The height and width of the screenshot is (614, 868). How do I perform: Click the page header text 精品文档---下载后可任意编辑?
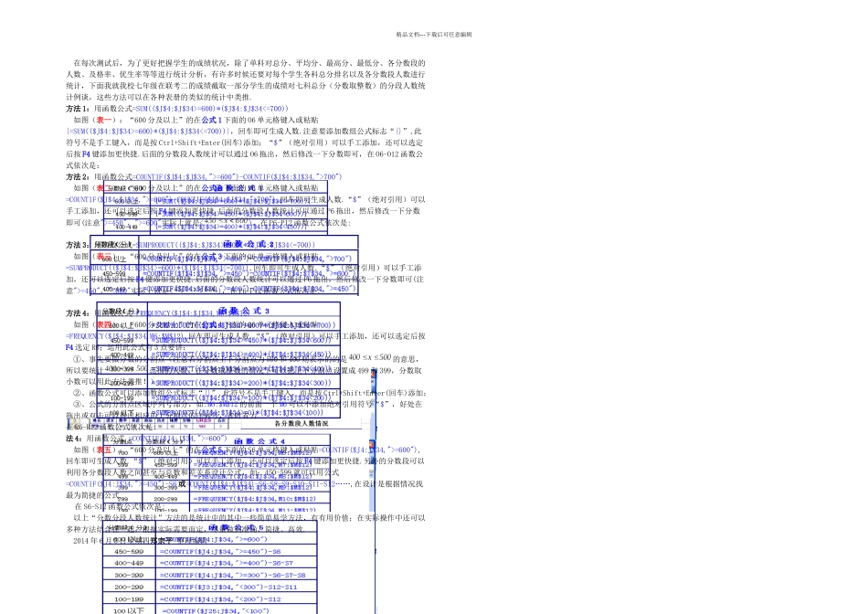pyautogui.click(x=433, y=35)
